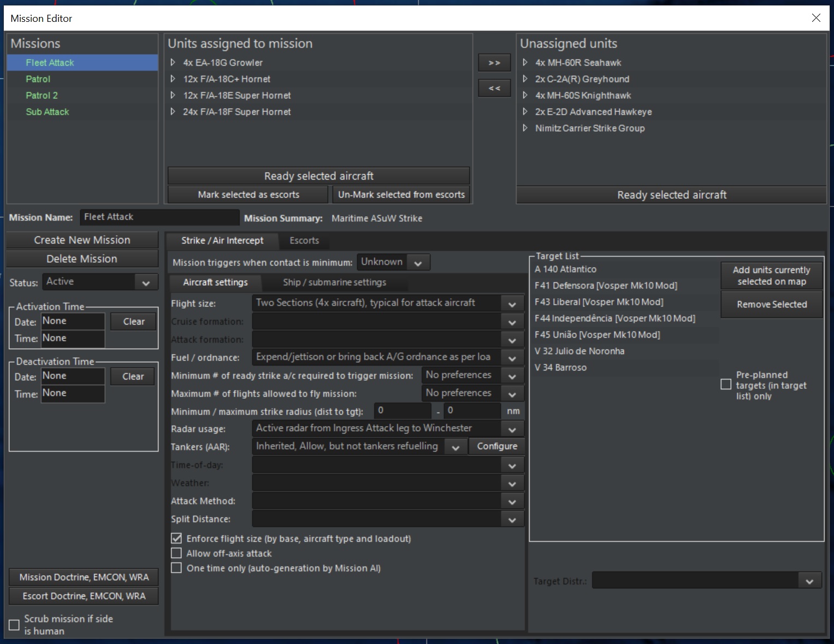Switch to Ship / submarine settings tab
Screen dimensions: 834x644
[334, 282]
